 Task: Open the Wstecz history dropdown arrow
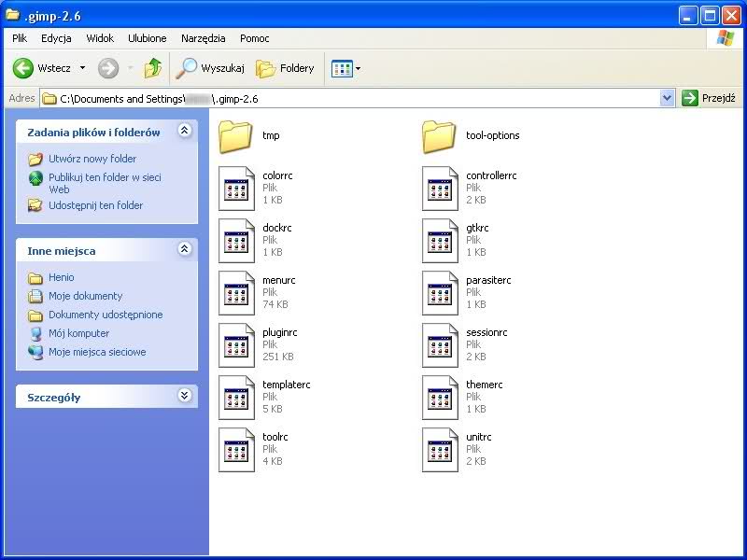coord(82,68)
